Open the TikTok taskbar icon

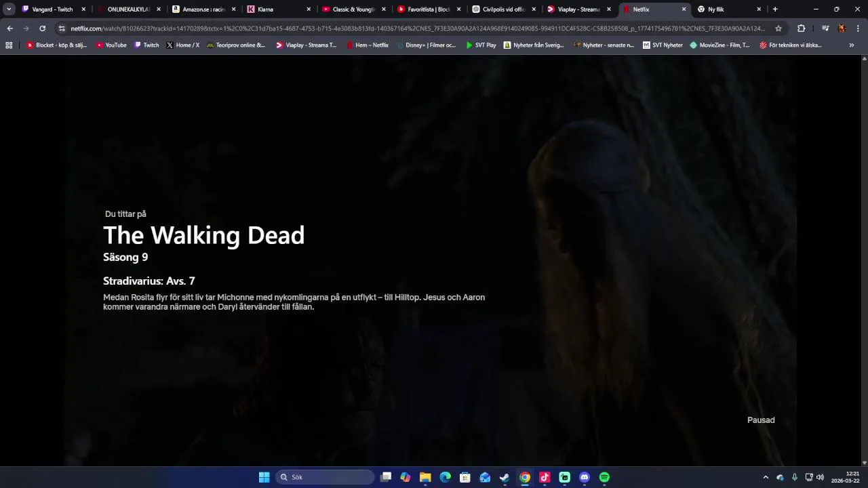pyautogui.click(x=545, y=477)
